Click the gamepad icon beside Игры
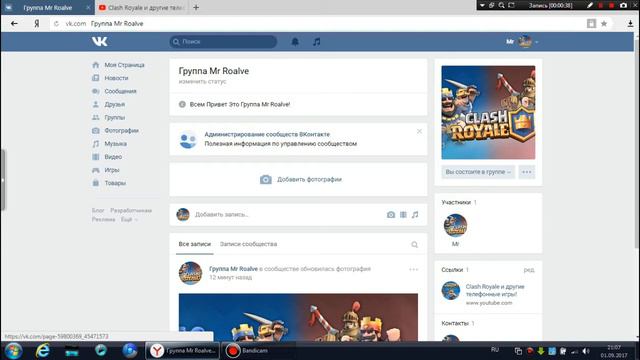Viewport: 640px width, 360px height. (x=96, y=170)
